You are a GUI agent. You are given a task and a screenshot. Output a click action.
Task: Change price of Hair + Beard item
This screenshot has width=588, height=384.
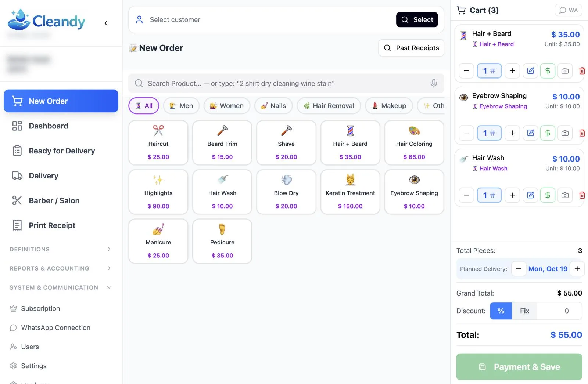pyautogui.click(x=548, y=71)
